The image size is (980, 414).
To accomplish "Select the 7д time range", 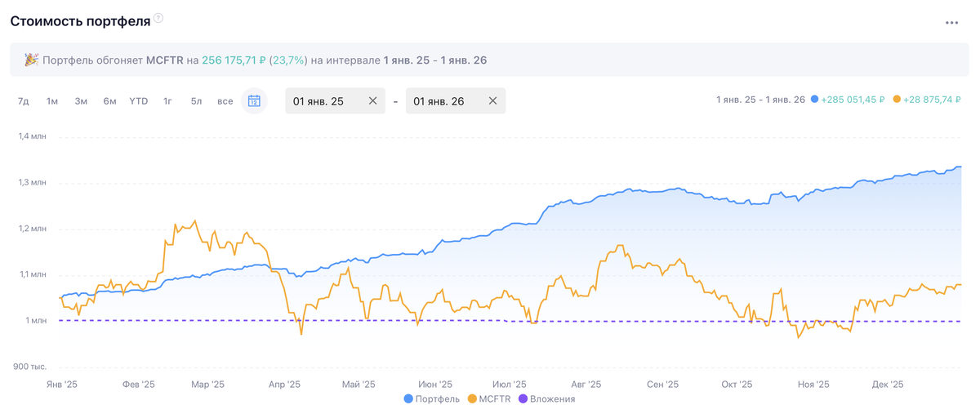I will point(24,101).
